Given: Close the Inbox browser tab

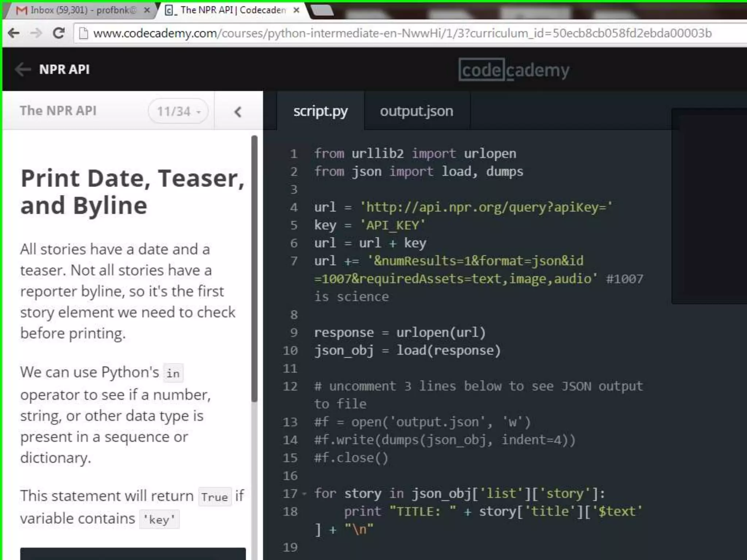Looking at the screenshot, I should point(147,10).
